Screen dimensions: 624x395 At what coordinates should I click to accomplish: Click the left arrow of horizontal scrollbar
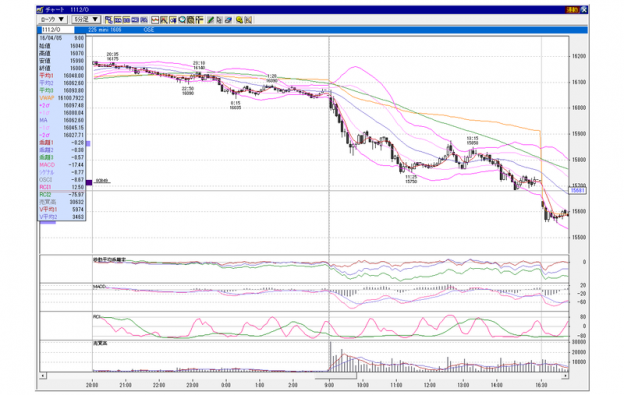pyautogui.click(x=43, y=376)
